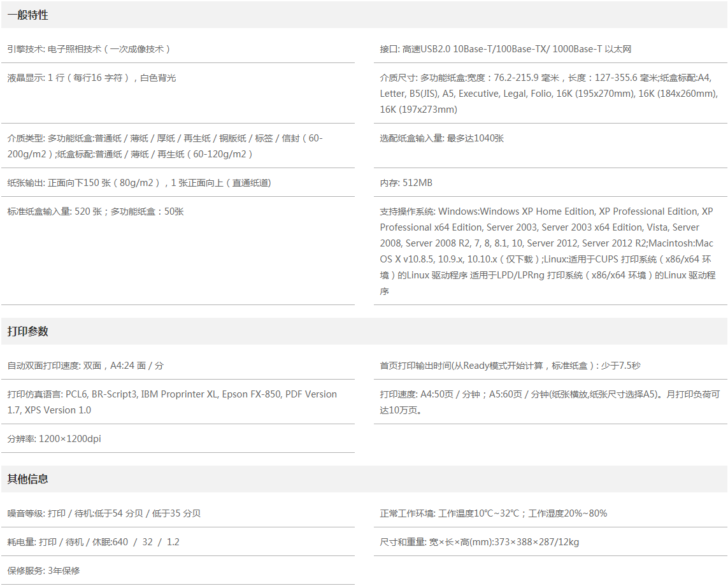Click the 噪音等级 specification row
The width and height of the screenshot is (728, 586).
pyautogui.click(x=104, y=513)
